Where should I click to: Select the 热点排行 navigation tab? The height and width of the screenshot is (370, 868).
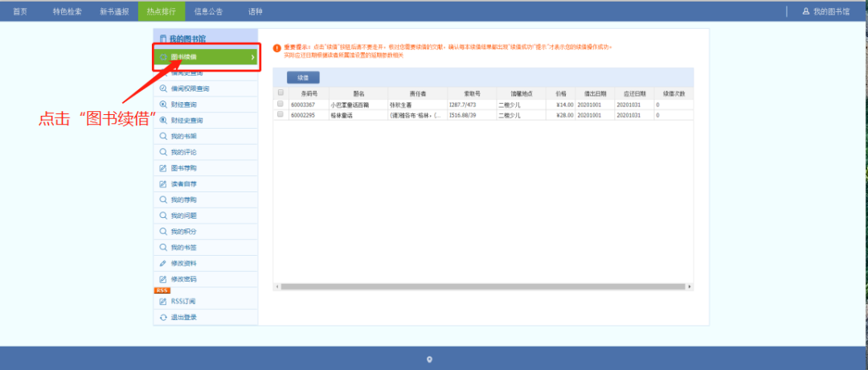click(161, 11)
